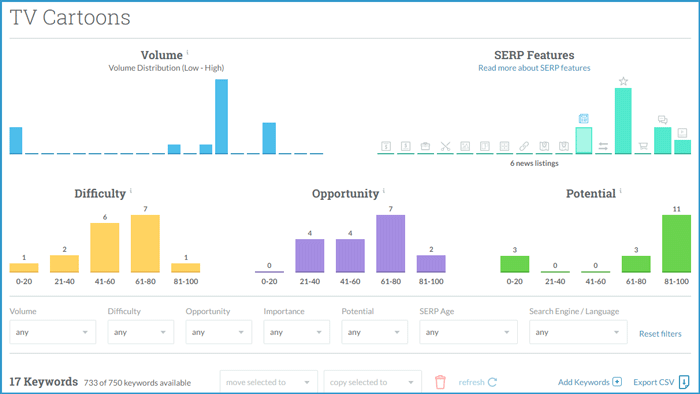Viewport: 700px width, 394px height.
Task: Select the Difficulty 61-80 bar
Action: click(x=145, y=244)
